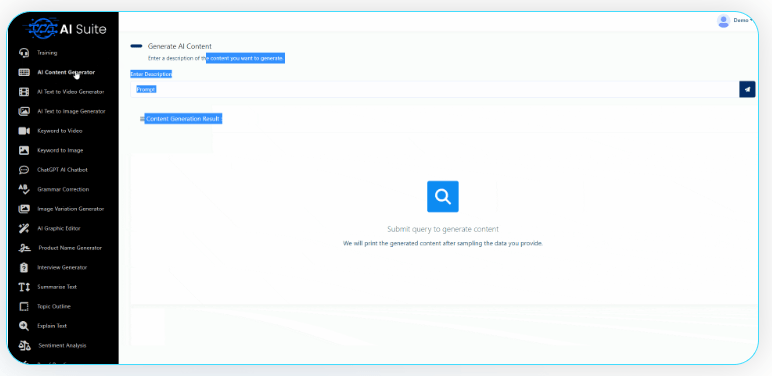Image resolution: width=772 pixels, height=376 pixels.
Task: Submit prompt with the paper plane button
Action: point(747,90)
